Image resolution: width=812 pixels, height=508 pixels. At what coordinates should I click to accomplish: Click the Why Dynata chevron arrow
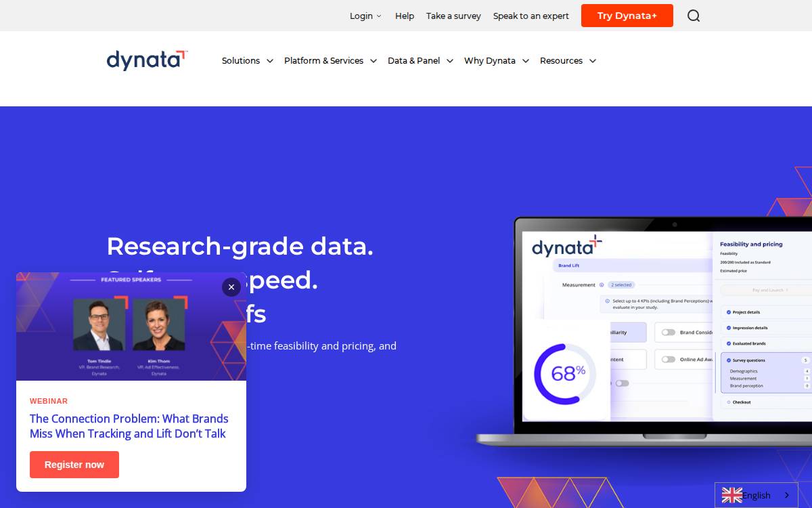coord(525,61)
